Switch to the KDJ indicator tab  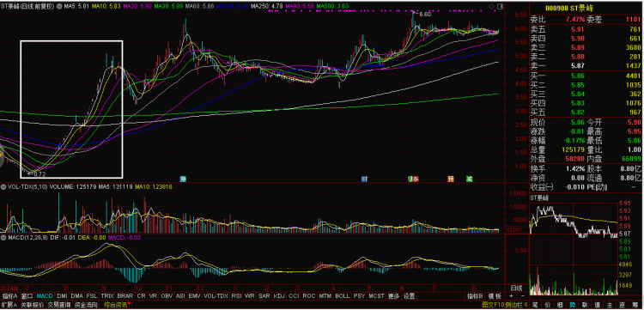(279, 295)
